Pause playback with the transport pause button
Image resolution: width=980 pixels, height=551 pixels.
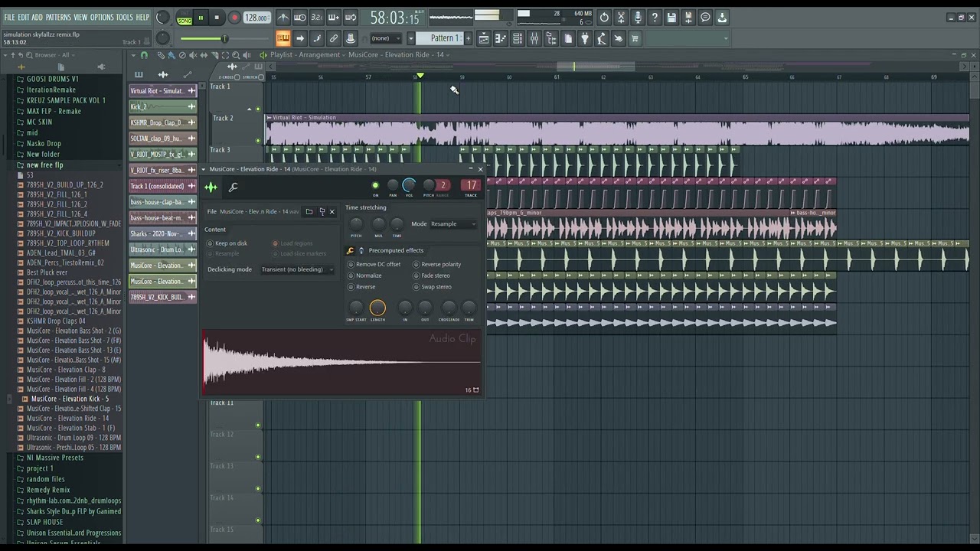(x=201, y=18)
